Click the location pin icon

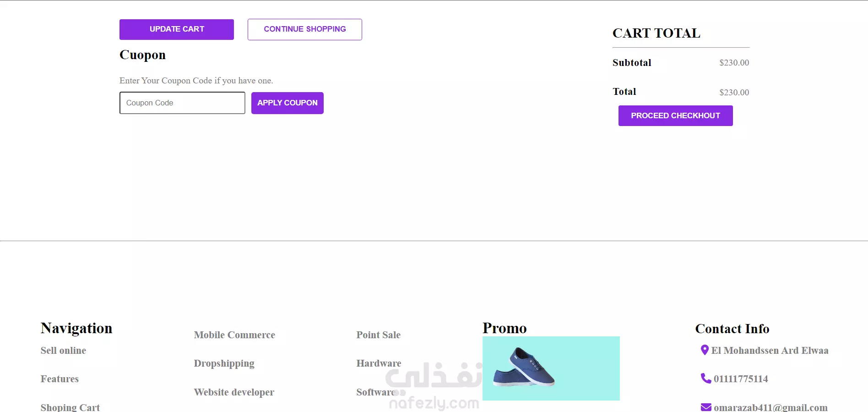point(705,350)
